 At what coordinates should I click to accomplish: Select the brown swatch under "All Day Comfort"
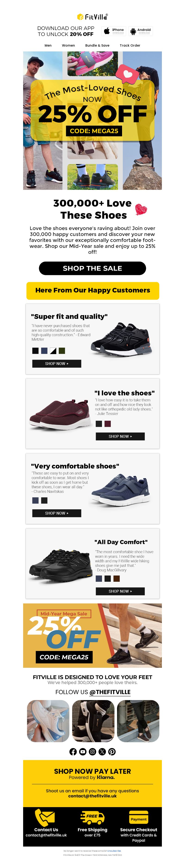[x=117, y=578]
